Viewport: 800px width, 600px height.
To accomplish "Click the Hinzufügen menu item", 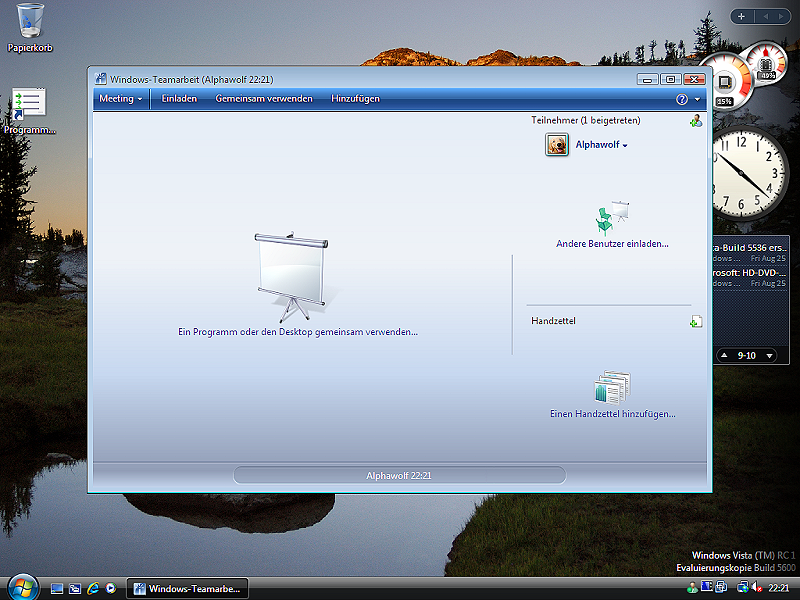I will pos(355,99).
